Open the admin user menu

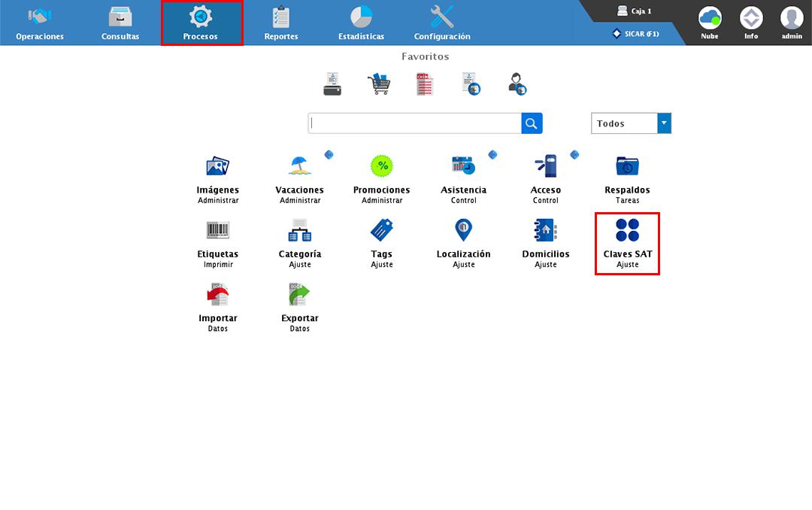(x=791, y=23)
